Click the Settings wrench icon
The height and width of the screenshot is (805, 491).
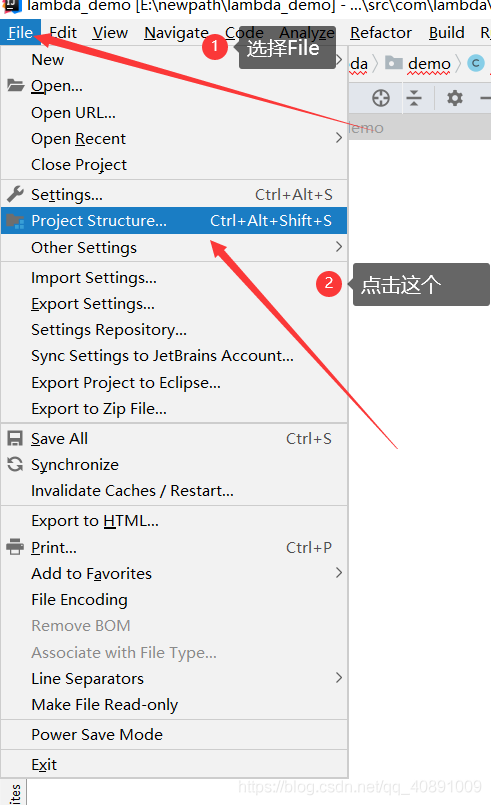point(15,194)
